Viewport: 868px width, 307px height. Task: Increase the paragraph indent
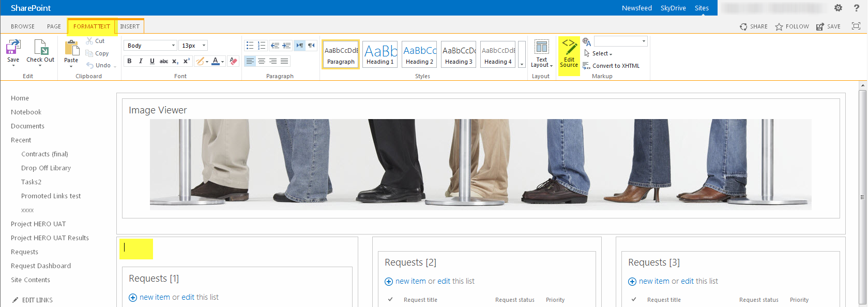tap(286, 46)
